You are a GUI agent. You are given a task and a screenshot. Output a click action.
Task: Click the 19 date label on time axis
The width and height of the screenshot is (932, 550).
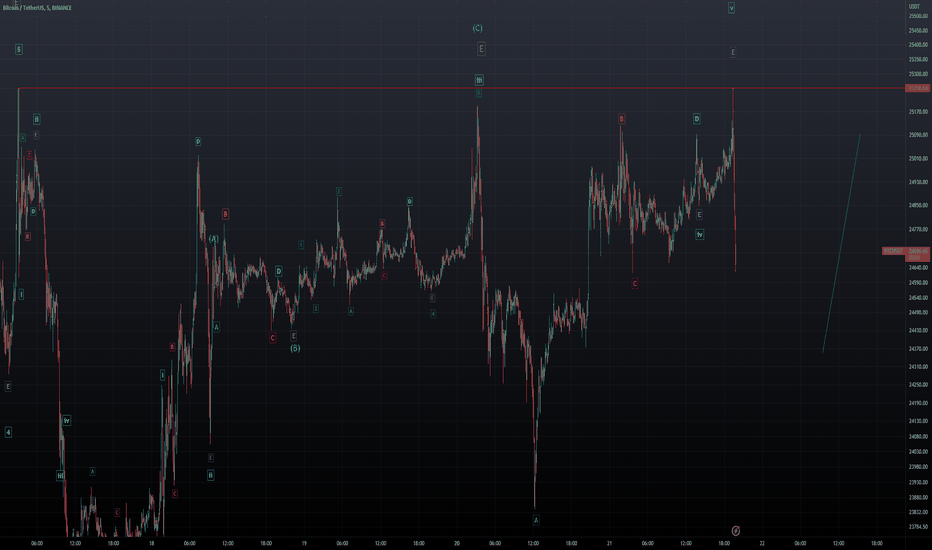pyautogui.click(x=304, y=543)
